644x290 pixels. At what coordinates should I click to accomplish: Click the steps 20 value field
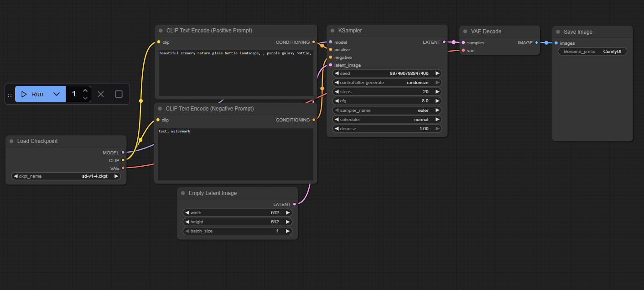coord(387,92)
